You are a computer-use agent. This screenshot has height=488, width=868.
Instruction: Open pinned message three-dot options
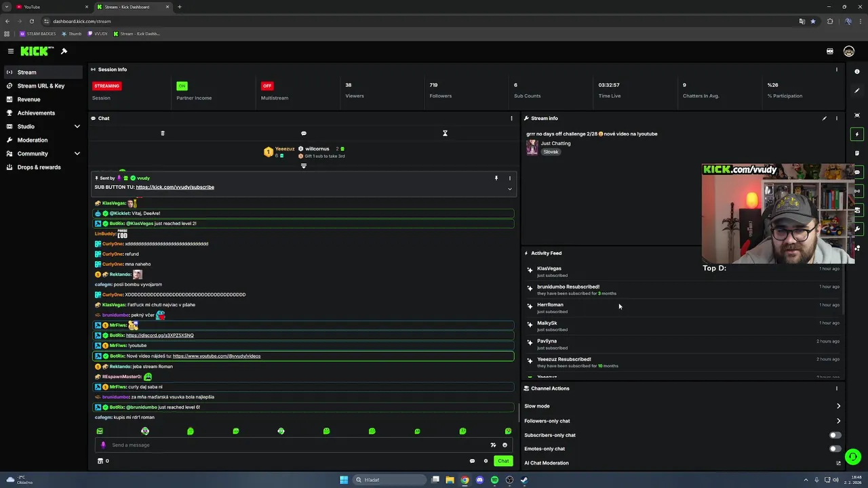(510, 178)
